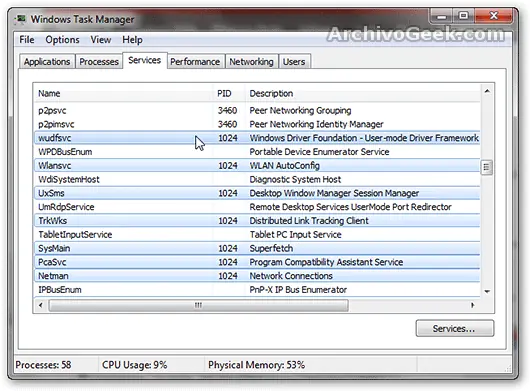The width and height of the screenshot is (530, 391).
Task: Close the Windows Task Manager window
Action: [493, 16]
